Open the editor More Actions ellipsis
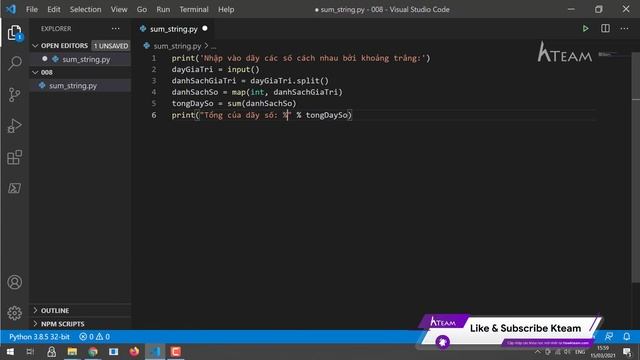Viewport: 640px width, 360px height. click(x=624, y=29)
